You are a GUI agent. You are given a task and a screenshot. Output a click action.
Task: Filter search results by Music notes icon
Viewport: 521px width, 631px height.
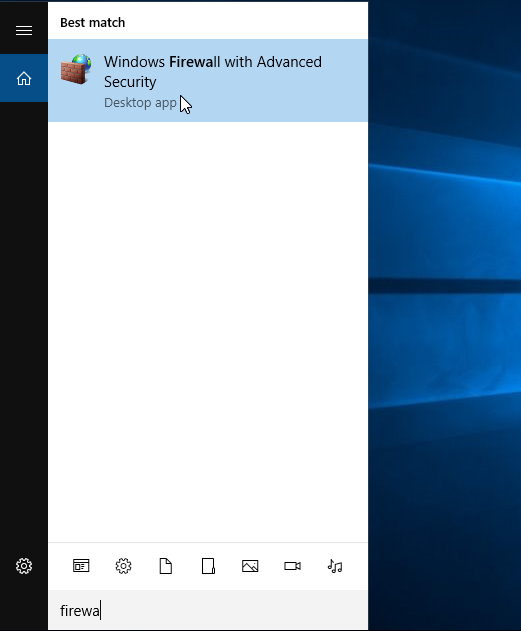[335, 566]
